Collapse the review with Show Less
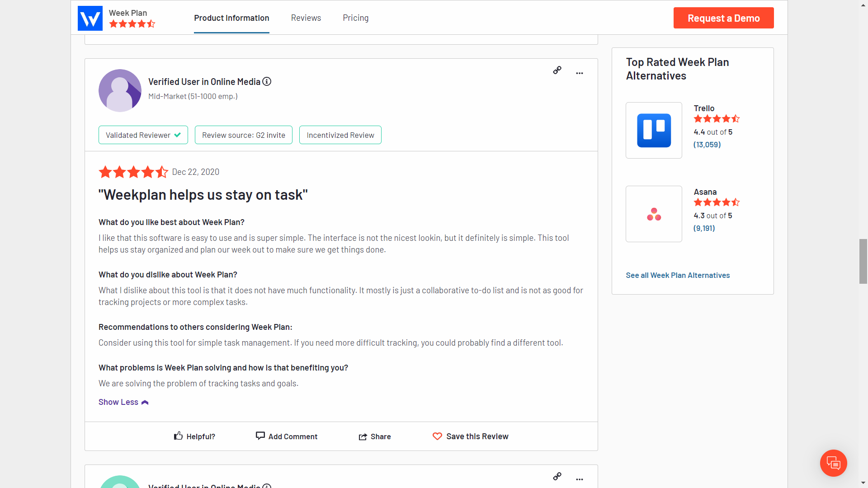 click(x=123, y=402)
